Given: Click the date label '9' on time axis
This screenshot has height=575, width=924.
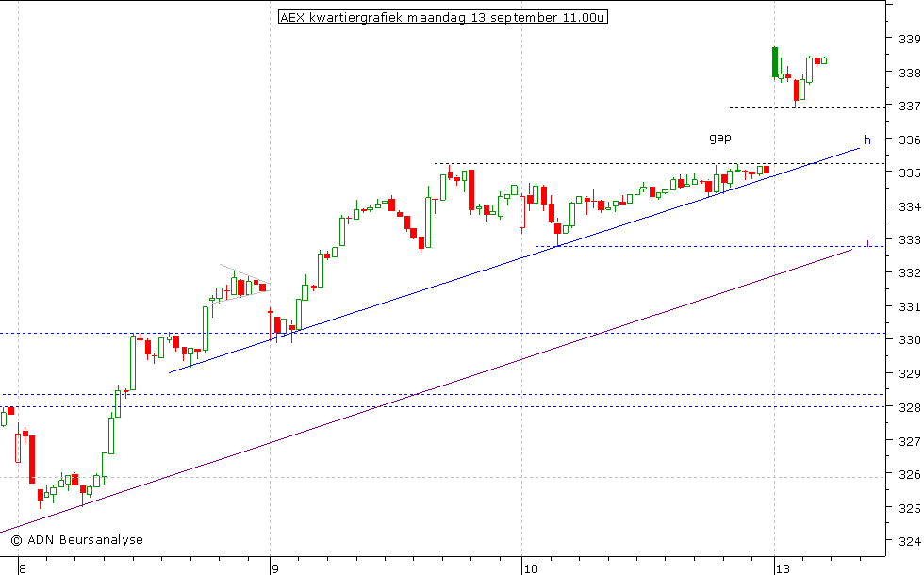Looking at the screenshot, I should pyautogui.click(x=274, y=569).
